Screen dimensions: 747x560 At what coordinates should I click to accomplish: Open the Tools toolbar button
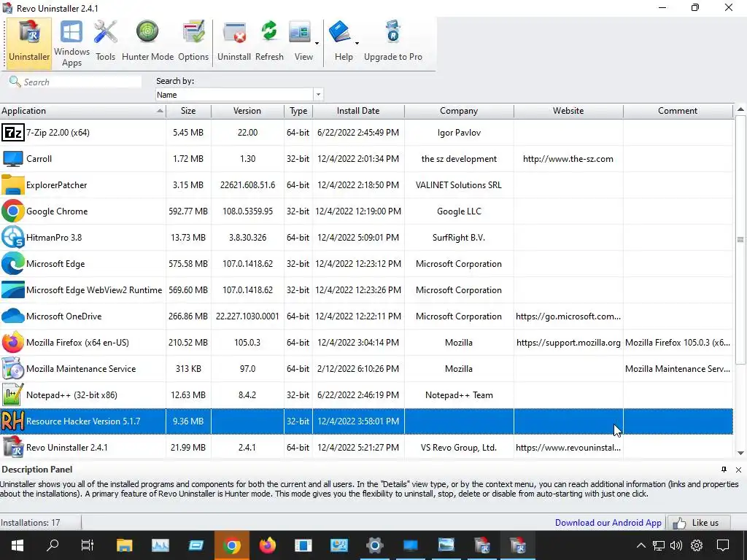[105, 43]
